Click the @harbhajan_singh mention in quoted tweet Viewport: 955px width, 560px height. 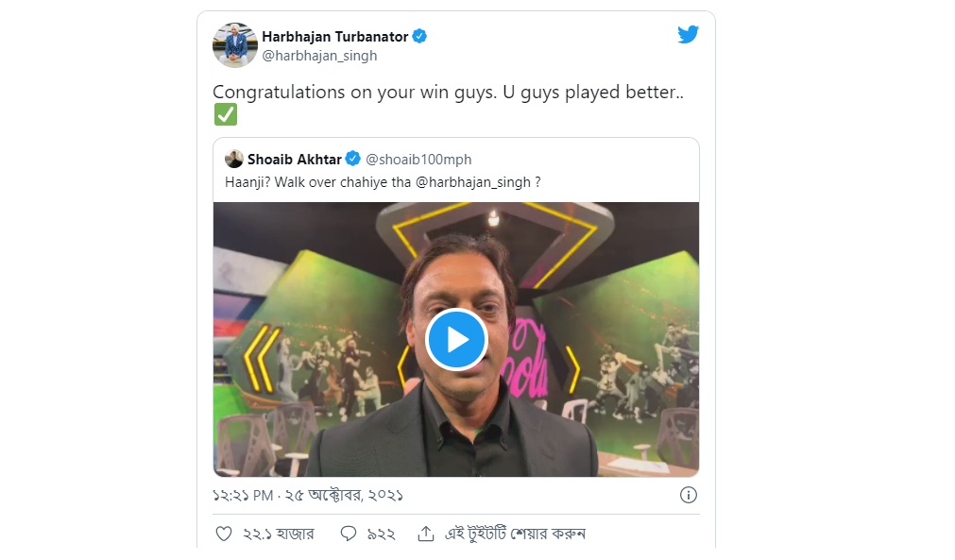point(473,182)
